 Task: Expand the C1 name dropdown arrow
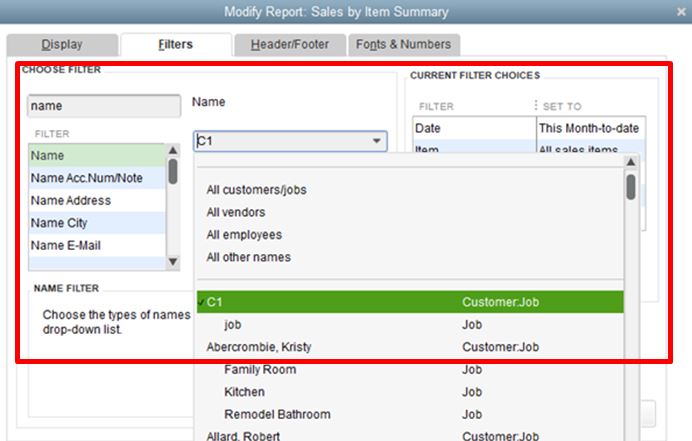(x=376, y=141)
